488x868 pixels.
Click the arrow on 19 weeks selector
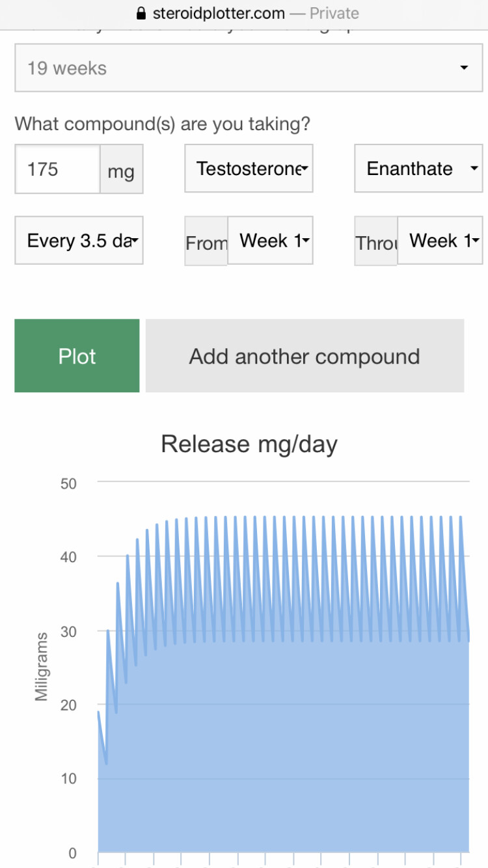pos(463,68)
